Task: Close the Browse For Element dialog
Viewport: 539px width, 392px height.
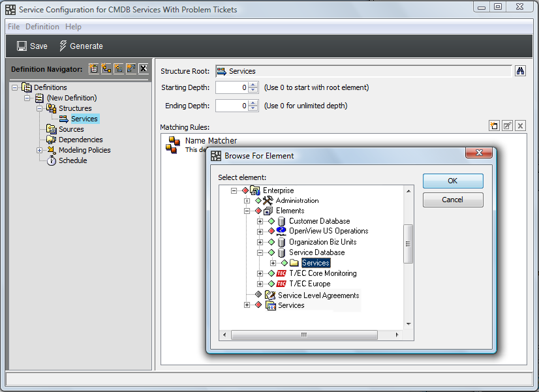Action: pyautogui.click(x=479, y=153)
